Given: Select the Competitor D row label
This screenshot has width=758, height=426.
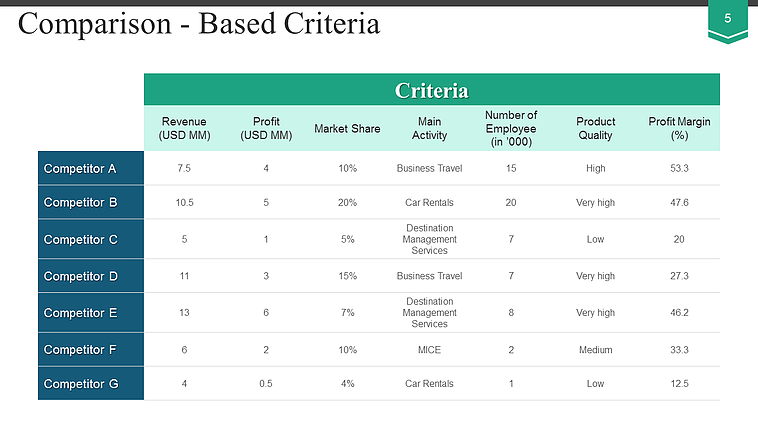Looking at the screenshot, I should pyautogui.click(x=91, y=276).
